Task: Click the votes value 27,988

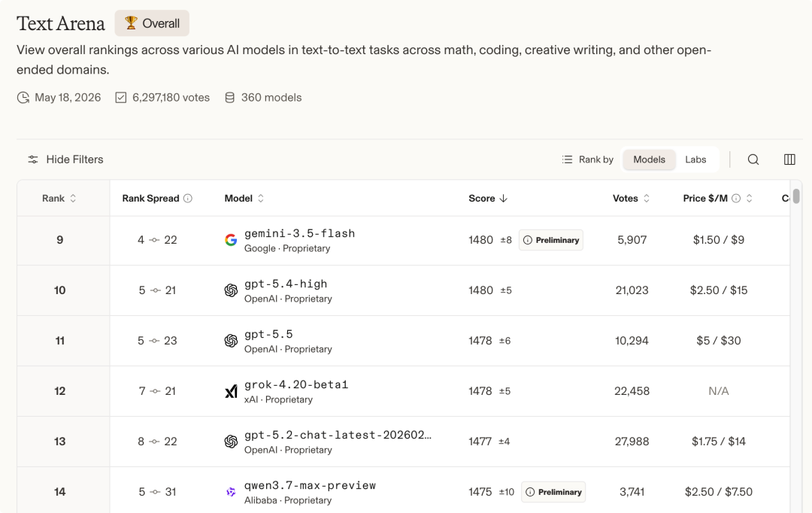Action: click(x=632, y=442)
